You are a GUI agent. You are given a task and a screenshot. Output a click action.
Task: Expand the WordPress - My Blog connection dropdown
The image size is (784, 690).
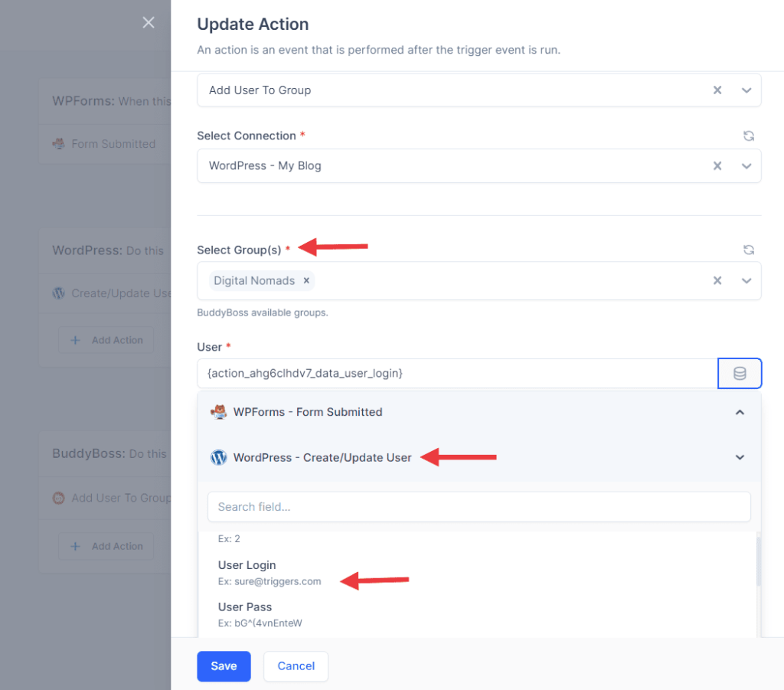point(746,166)
